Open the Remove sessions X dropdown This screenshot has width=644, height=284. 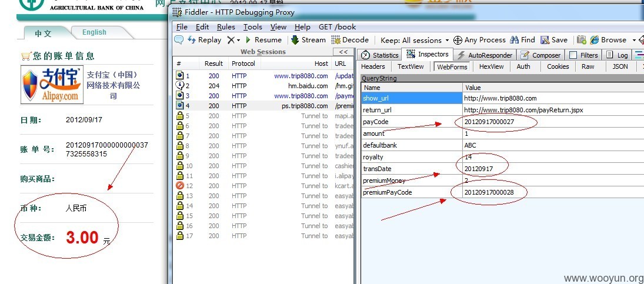tap(233, 40)
